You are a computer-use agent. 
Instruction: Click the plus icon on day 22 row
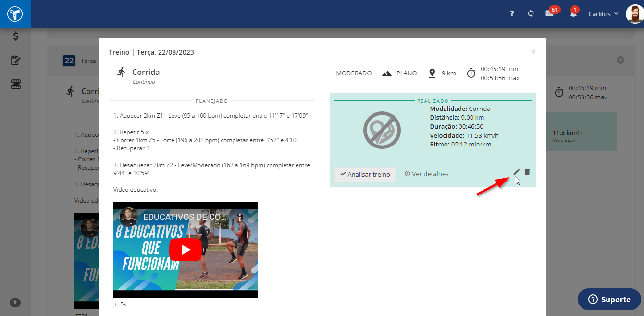tap(620, 60)
